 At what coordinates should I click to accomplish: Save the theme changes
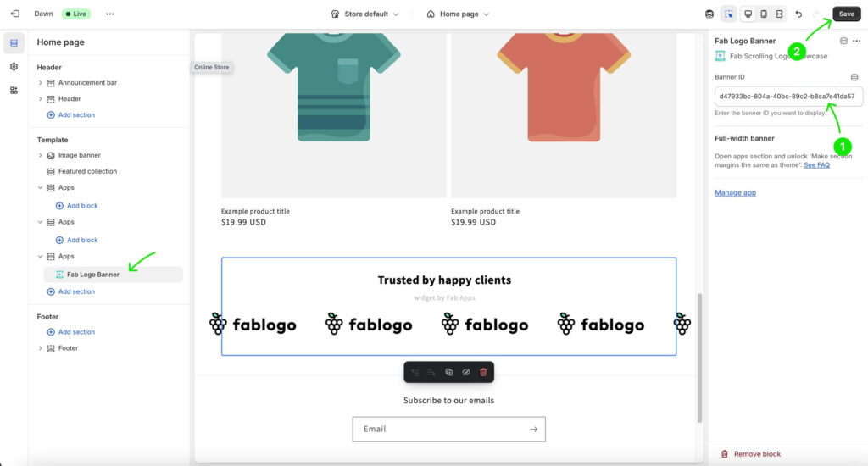(847, 14)
